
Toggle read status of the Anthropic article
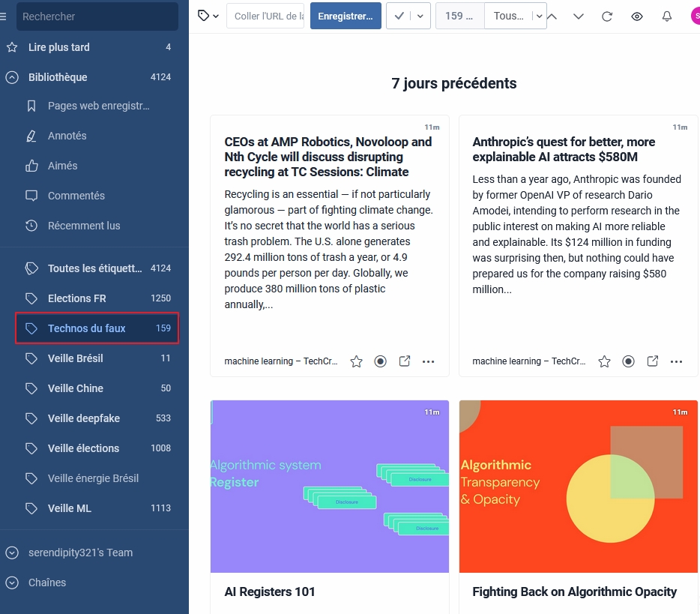[628, 361]
